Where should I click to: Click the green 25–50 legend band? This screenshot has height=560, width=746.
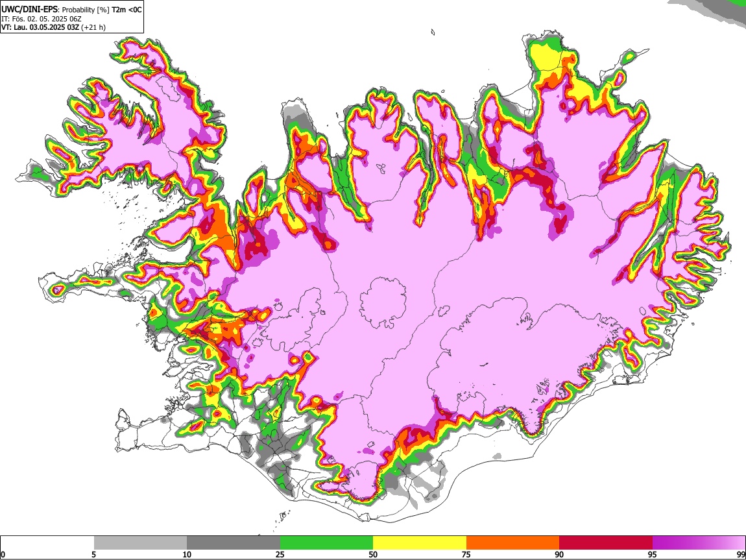pos(326,543)
